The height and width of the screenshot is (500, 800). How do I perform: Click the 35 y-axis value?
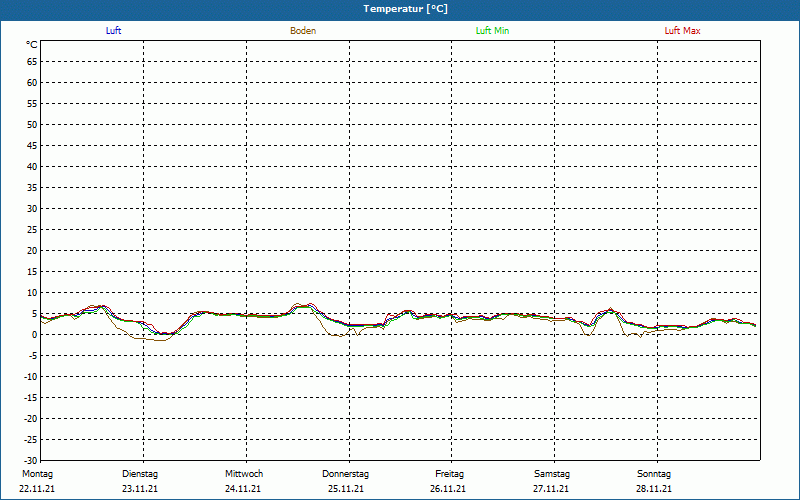(32, 188)
